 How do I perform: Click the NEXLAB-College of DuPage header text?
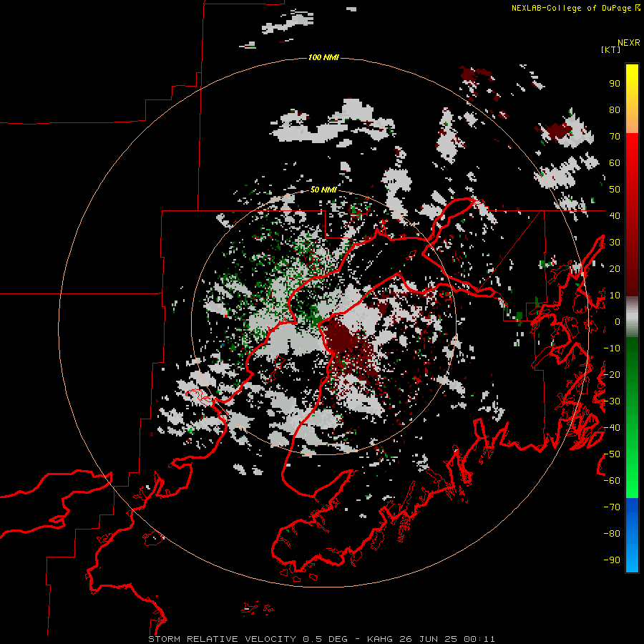pyautogui.click(x=571, y=8)
